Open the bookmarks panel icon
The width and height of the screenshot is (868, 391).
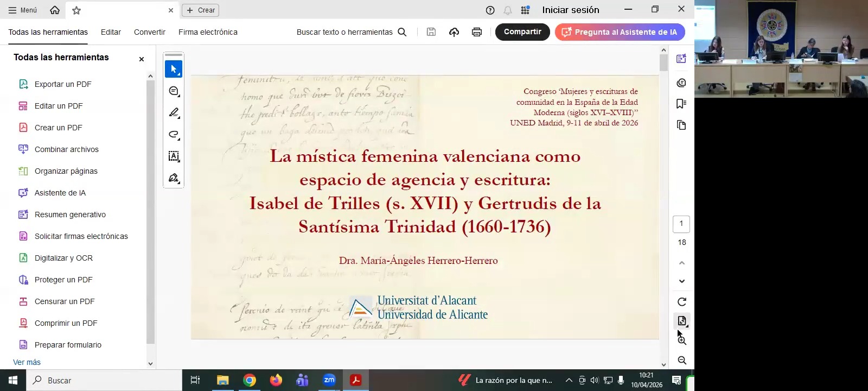point(681,104)
